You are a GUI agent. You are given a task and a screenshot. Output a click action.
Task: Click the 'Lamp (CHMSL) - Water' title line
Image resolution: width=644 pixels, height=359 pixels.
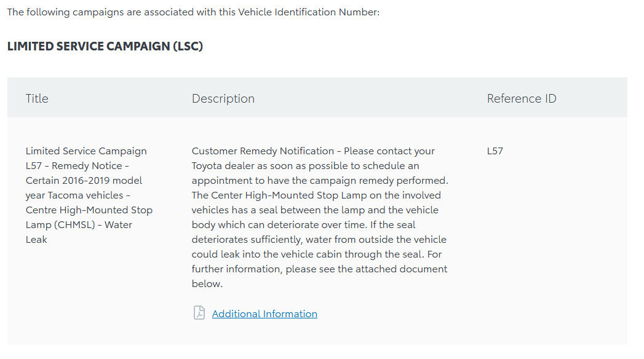[x=79, y=225]
